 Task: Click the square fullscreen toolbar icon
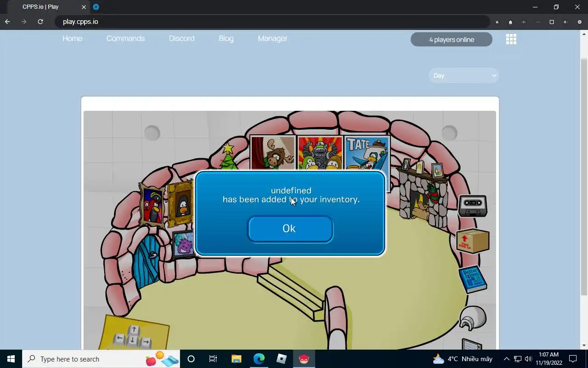pos(552,22)
